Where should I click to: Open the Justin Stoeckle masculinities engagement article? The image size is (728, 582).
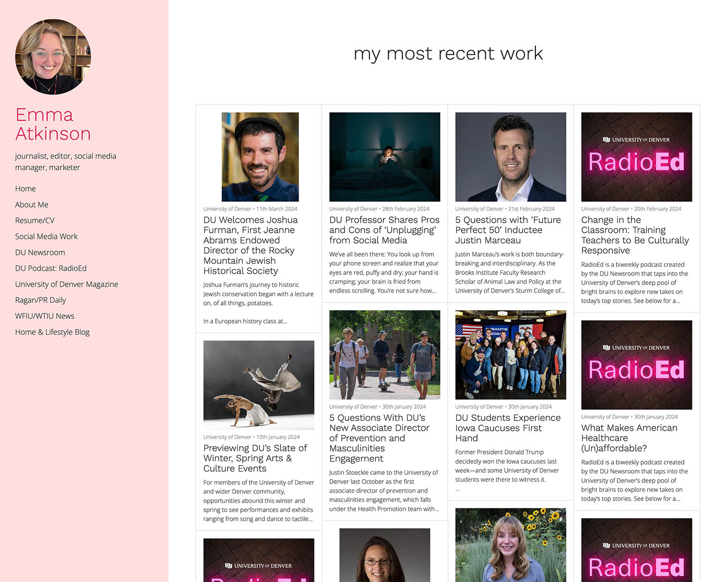click(379, 438)
